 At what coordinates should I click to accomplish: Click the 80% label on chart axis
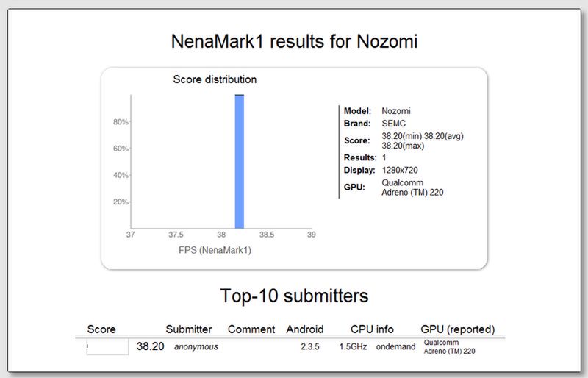[x=121, y=122]
